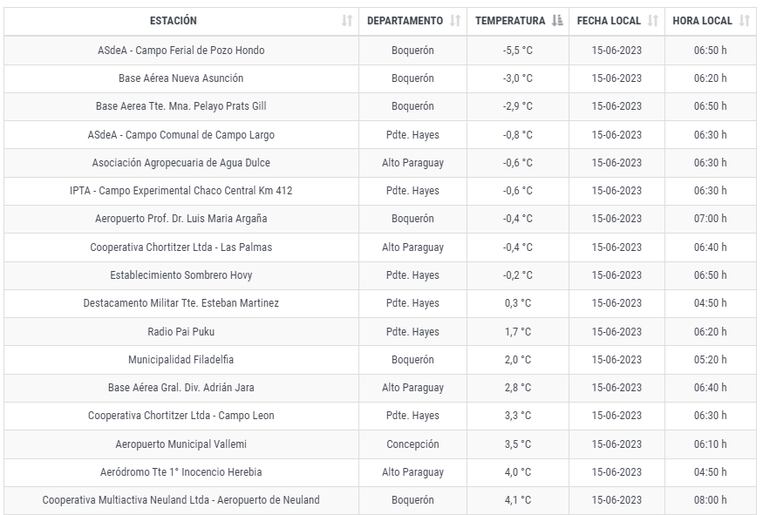Sort table by Estación column header

point(173,21)
